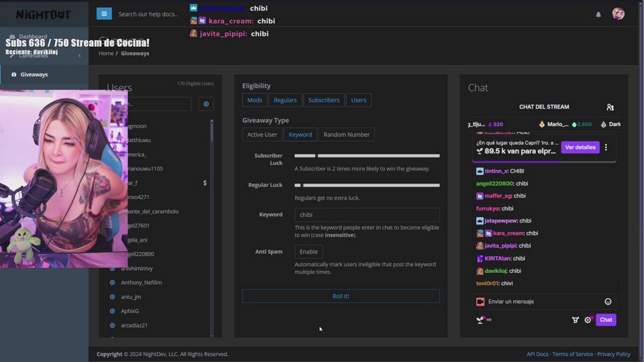Click the chat community users icon
Screen dimensions: 644x362
point(610,107)
